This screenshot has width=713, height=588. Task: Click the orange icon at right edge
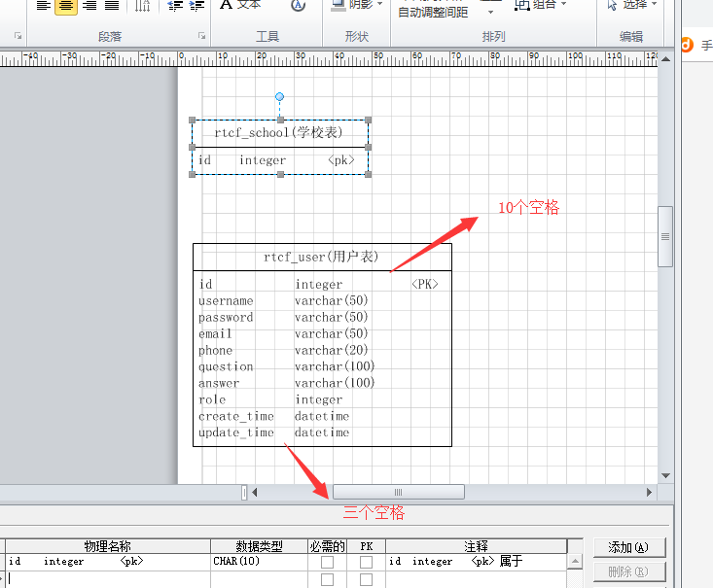[x=687, y=45]
